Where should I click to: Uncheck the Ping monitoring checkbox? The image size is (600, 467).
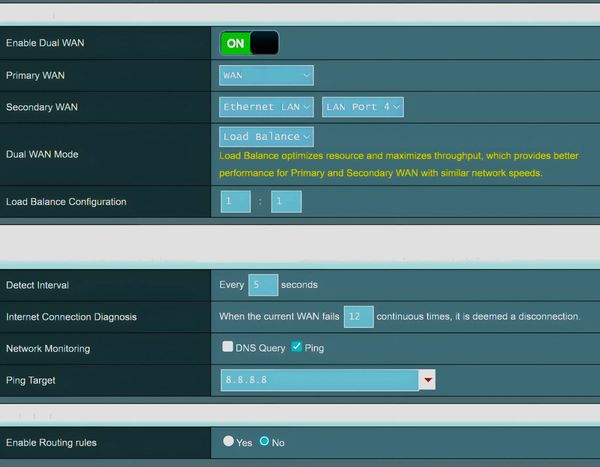(296, 347)
